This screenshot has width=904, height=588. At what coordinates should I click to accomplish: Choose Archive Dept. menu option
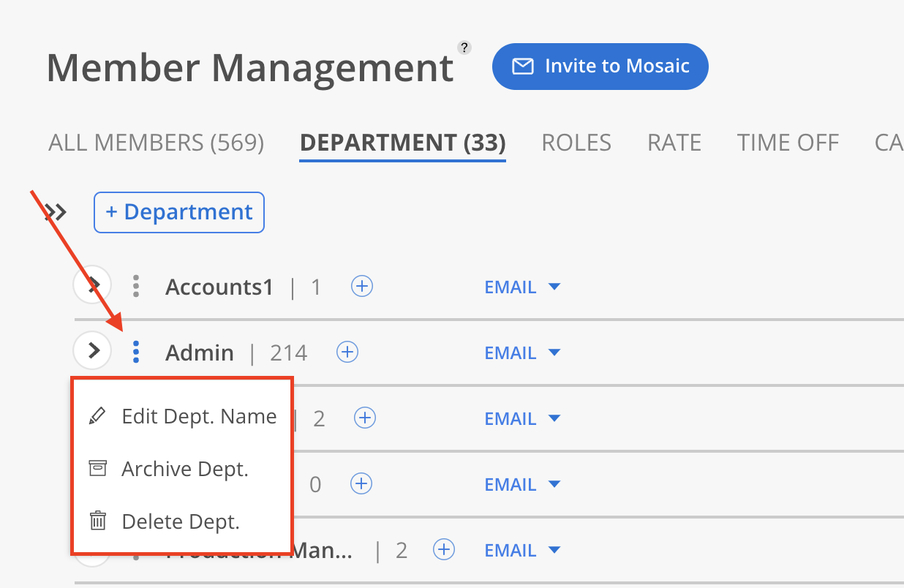click(x=184, y=469)
